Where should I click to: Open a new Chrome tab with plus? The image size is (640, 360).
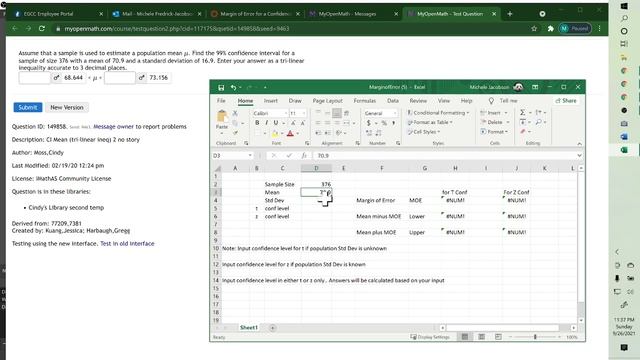pos(509,14)
